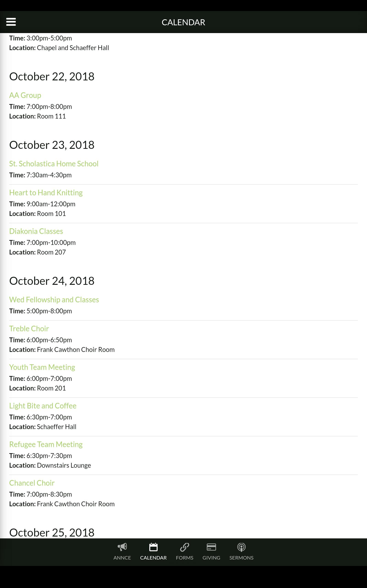This screenshot has width=367, height=588.
Task: Tap the Sermons podcast icon
Action: pyautogui.click(x=241, y=547)
